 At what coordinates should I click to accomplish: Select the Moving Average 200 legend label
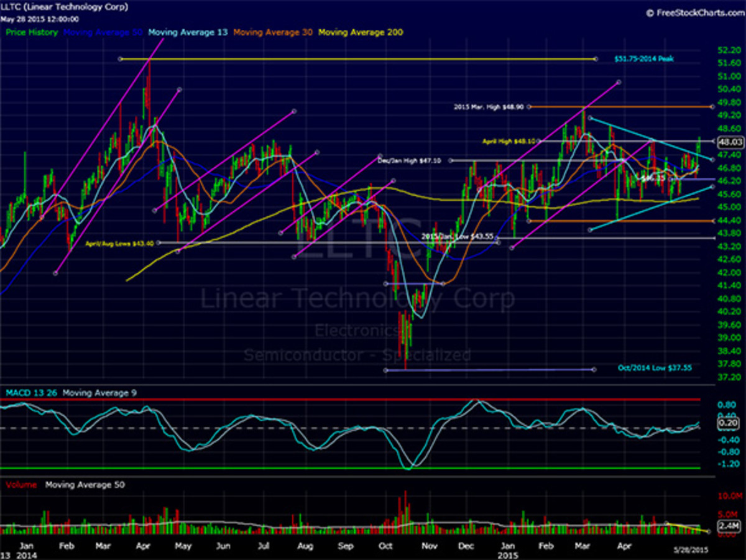361,32
